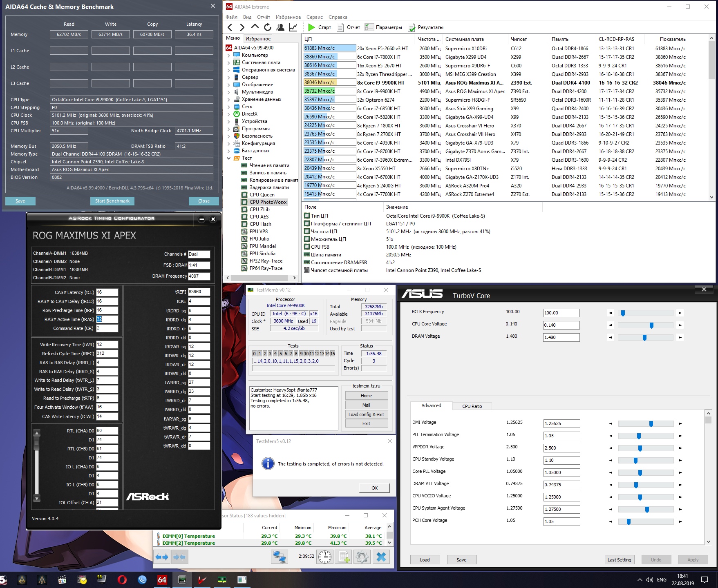
Task: Switch to CPU Ratio tab in TurboV Core
Action: pos(472,406)
